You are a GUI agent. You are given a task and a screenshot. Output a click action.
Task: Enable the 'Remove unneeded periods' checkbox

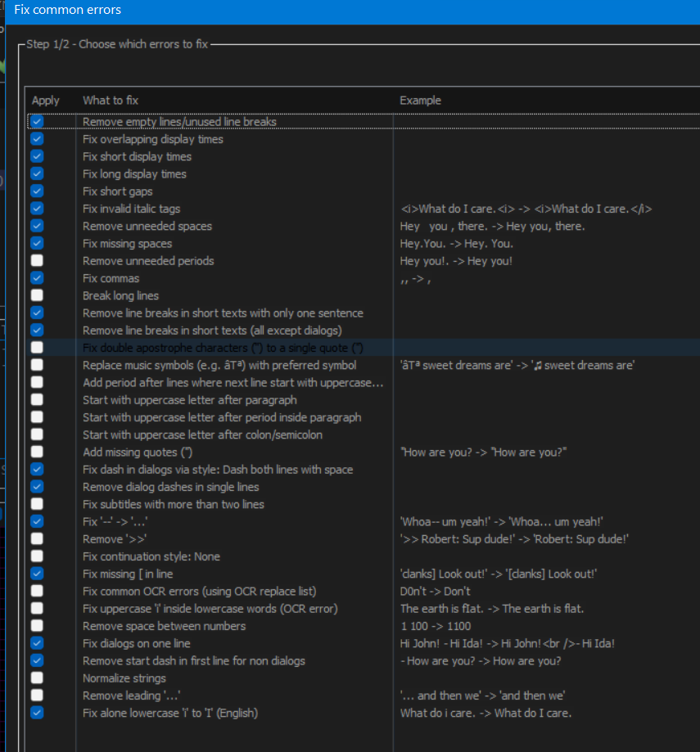pyautogui.click(x=36, y=260)
